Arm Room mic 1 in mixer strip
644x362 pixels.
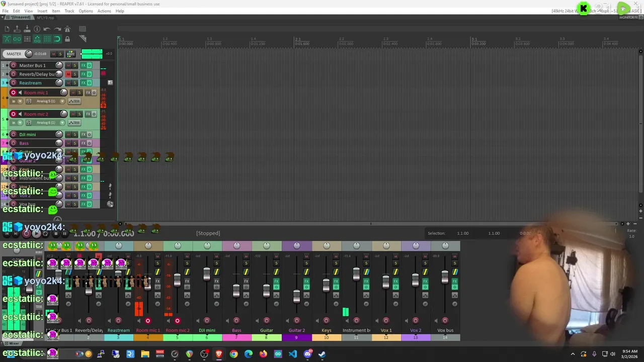click(147, 321)
